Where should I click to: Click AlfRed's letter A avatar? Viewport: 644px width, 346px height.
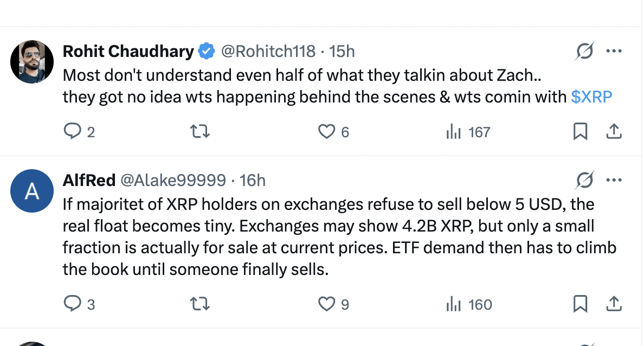tap(33, 191)
